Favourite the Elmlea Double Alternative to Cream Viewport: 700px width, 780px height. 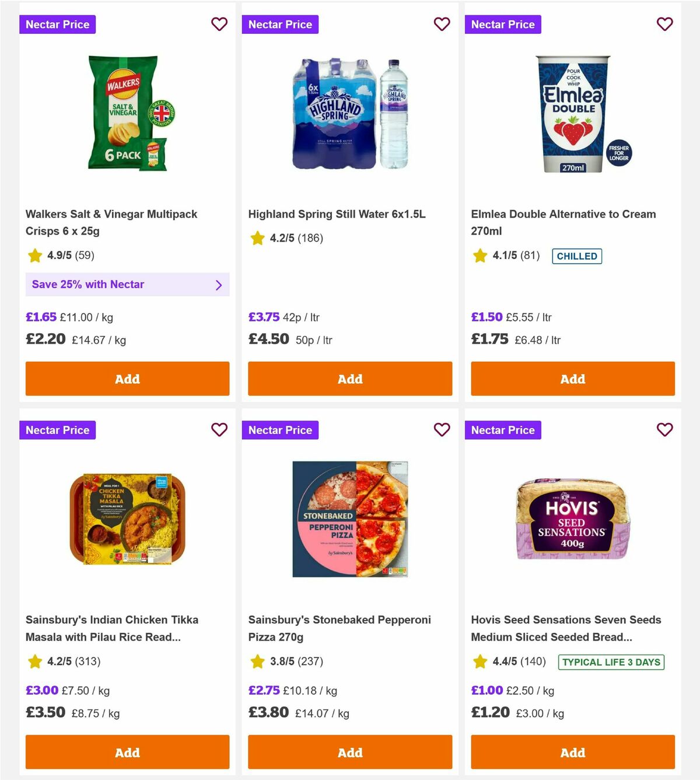pyautogui.click(x=664, y=24)
